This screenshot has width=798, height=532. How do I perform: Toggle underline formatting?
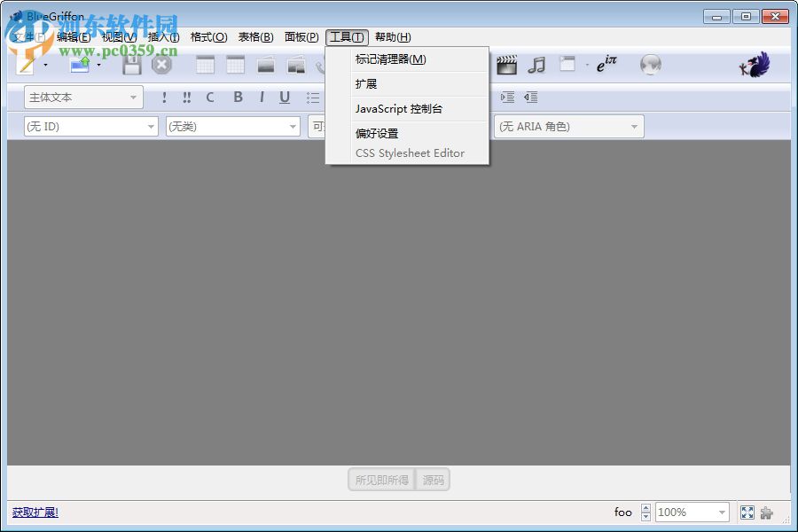[285, 98]
